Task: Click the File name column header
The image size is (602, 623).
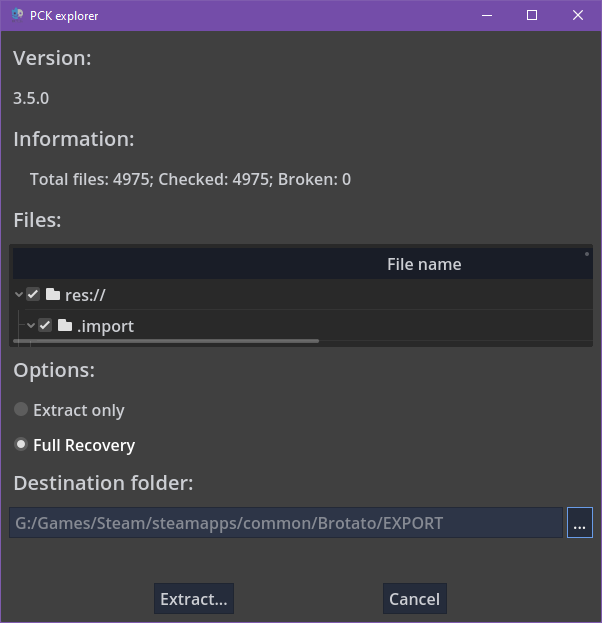Action: (424, 264)
